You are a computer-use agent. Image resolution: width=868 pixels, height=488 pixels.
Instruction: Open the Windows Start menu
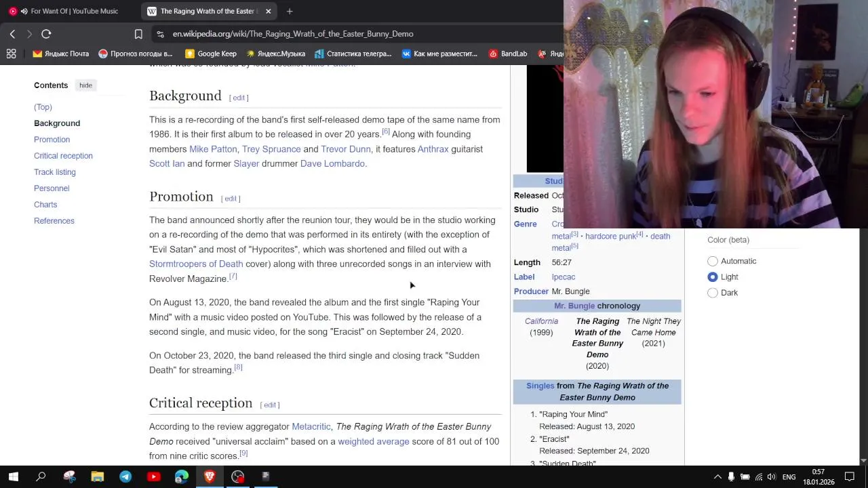[13, 476]
